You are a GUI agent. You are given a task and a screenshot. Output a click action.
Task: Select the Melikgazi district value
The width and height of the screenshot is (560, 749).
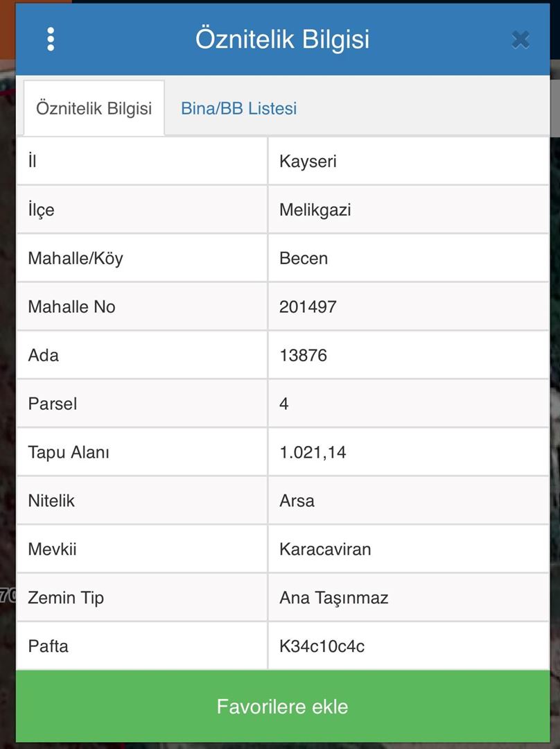pyautogui.click(x=315, y=209)
